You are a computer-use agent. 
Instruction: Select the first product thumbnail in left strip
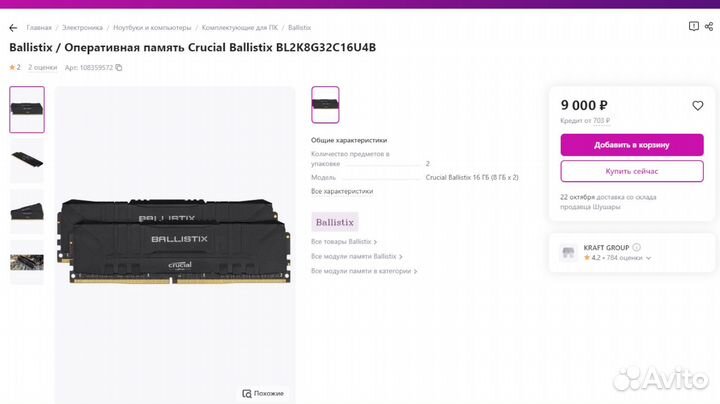(x=27, y=109)
